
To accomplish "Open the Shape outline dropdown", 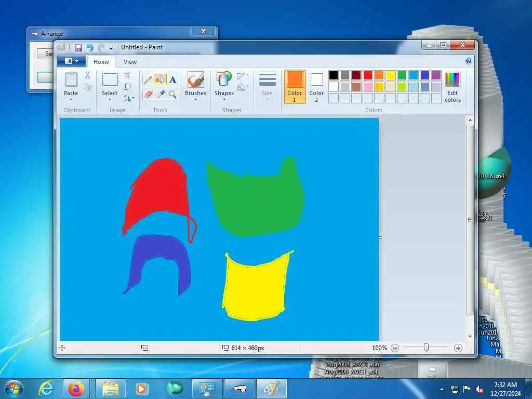I will click(243, 76).
